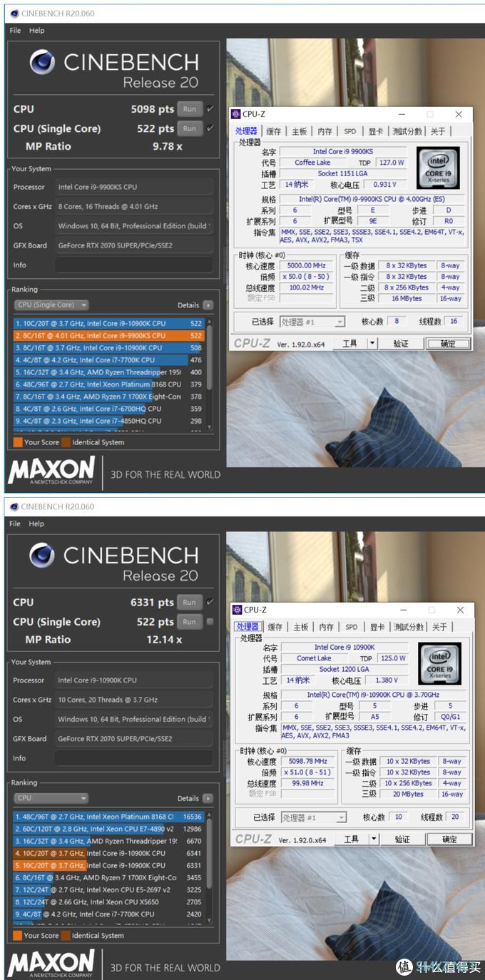Click the MAXON logo in the i9-10900K Cinebench window
485x980 pixels.
point(51,964)
